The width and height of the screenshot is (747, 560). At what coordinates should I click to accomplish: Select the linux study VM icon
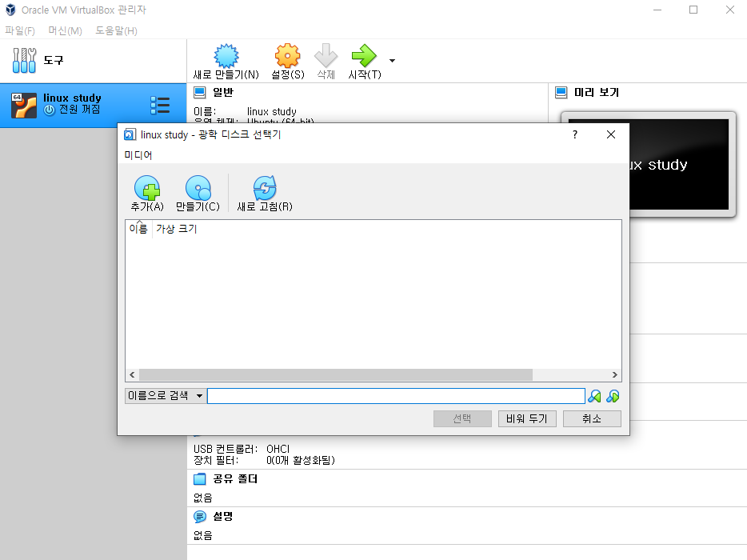[24, 106]
